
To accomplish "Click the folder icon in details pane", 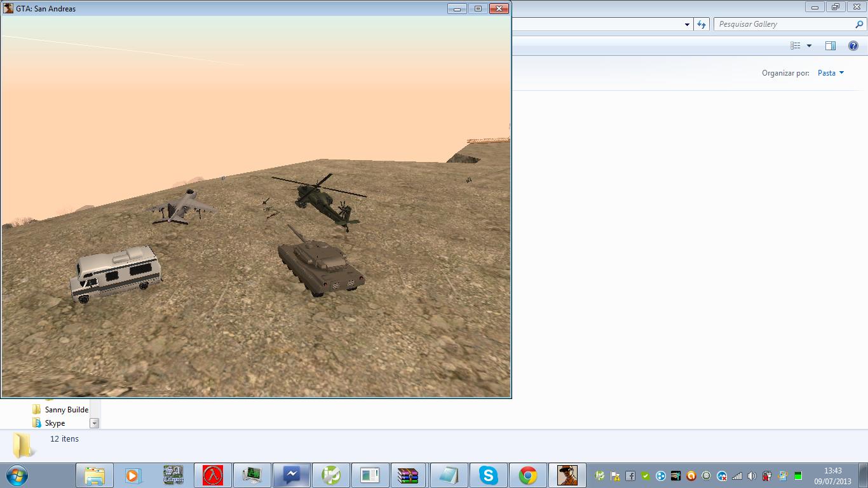I will click(x=24, y=445).
